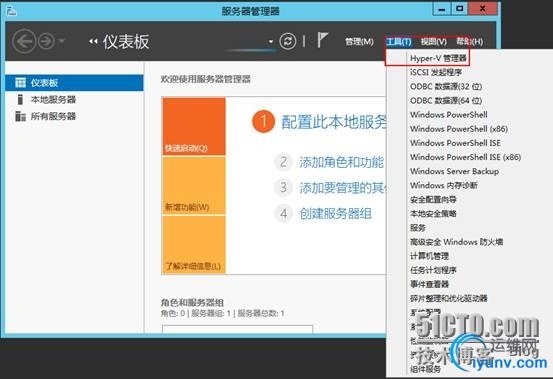Select iSCSI 发起程序 menu entry
Viewport: 553px width, 379px height.
[436, 72]
